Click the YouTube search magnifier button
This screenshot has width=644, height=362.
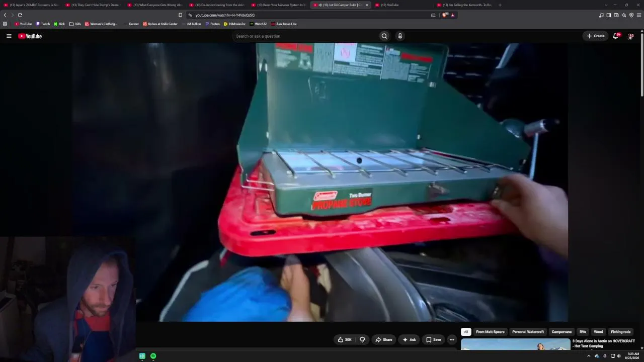tap(384, 36)
